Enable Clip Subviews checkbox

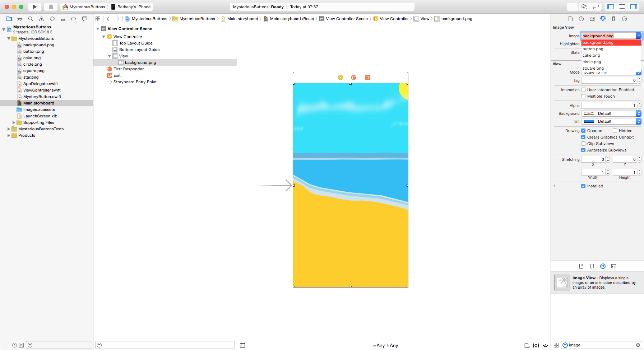(x=583, y=144)
